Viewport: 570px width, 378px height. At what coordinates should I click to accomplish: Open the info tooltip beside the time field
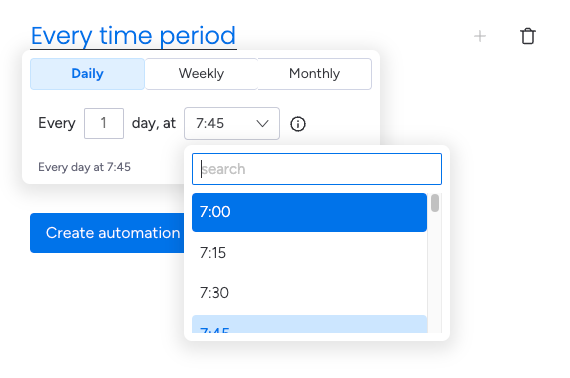pos(298,124)
